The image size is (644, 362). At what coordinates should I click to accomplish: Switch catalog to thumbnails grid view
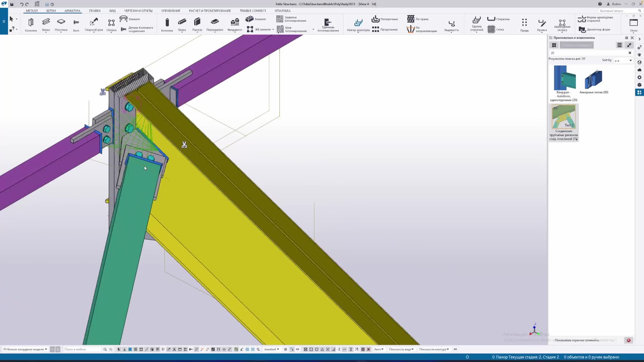pyautogui.click(x=554, y=45)
